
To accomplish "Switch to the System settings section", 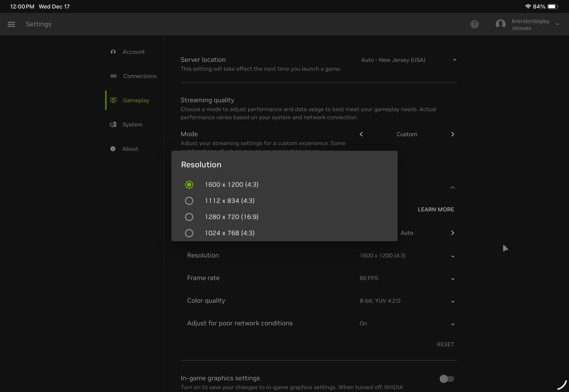I will pos(132,124).
